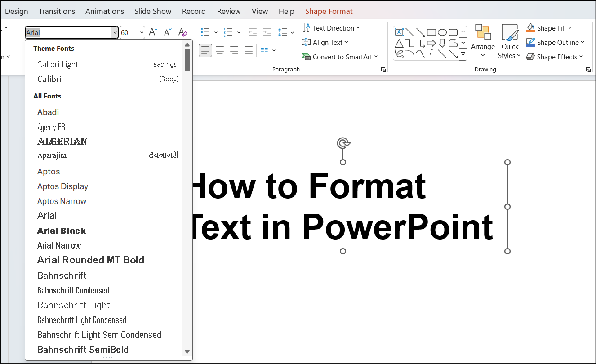Click the line spacing icon

click(283, 32)
